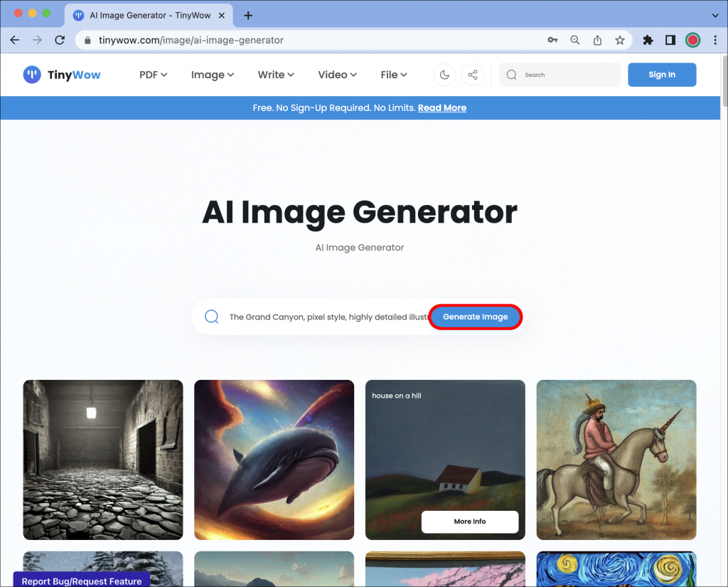The width and height of the screenshot is (728, 587).
Task: Open a new browser tab
Action: pyautogui.click(x=247, y=15)
